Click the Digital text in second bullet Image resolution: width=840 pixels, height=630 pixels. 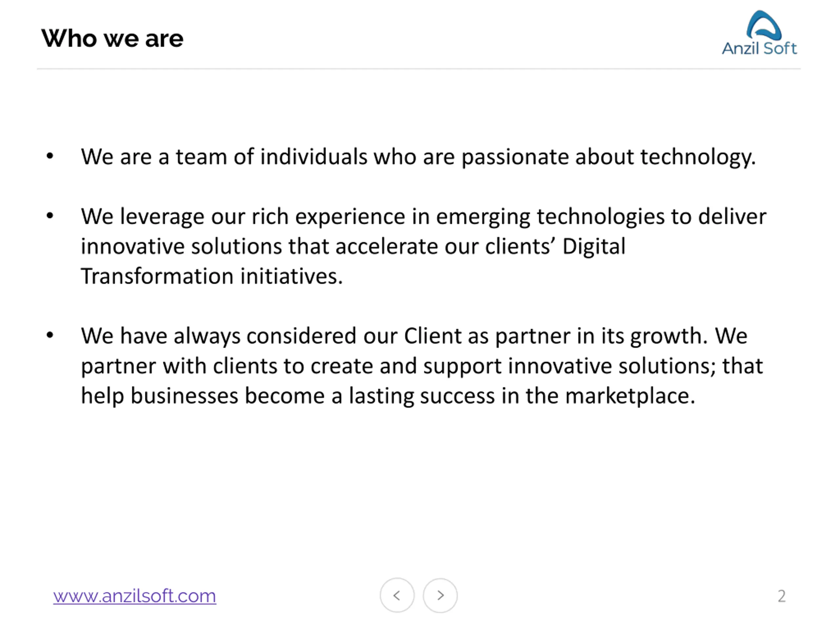pyautogui.click(x=594, y=246)
